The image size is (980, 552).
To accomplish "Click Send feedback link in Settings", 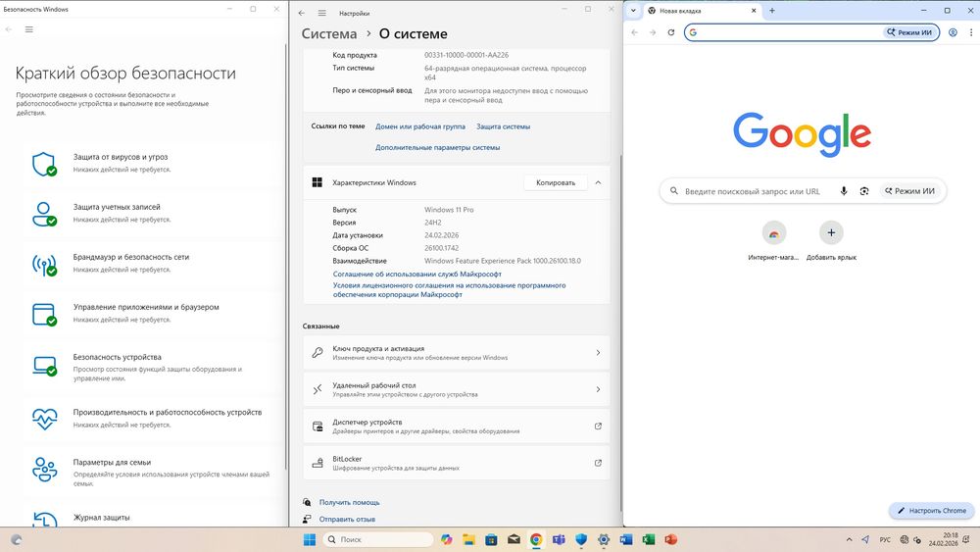I will 347,519.
